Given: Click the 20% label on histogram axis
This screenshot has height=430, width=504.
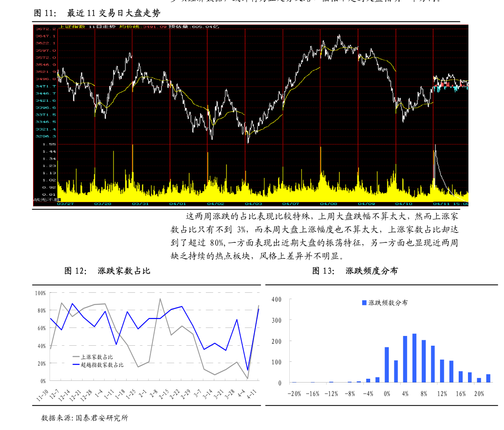Looking at the screenshot, I should [x=479, y=394].
